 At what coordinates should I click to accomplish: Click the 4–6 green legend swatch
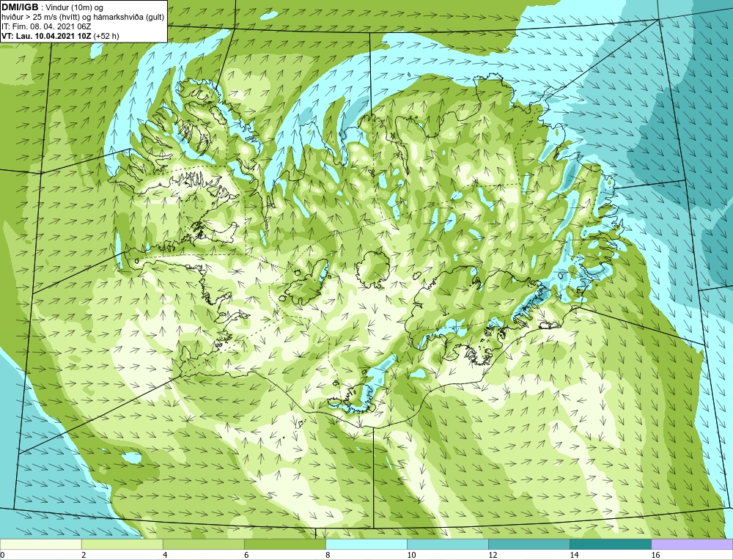pos(203,544)
